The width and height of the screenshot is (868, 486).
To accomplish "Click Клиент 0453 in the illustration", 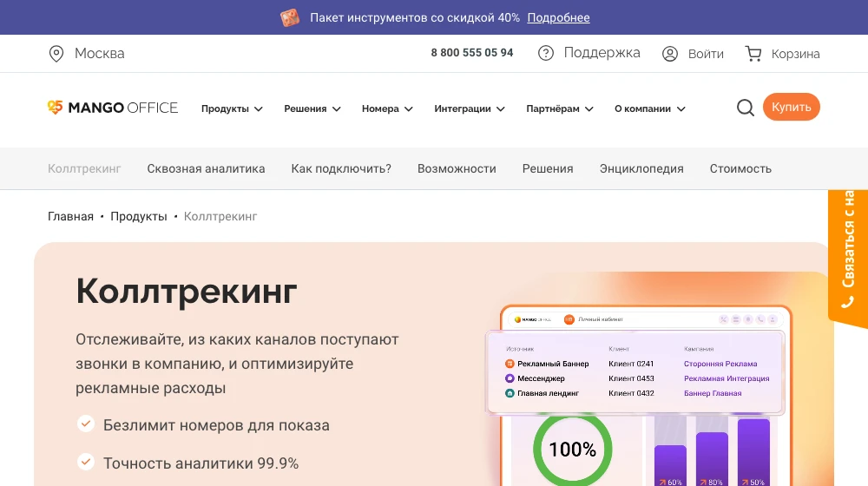I will click(x=631, y=378).
